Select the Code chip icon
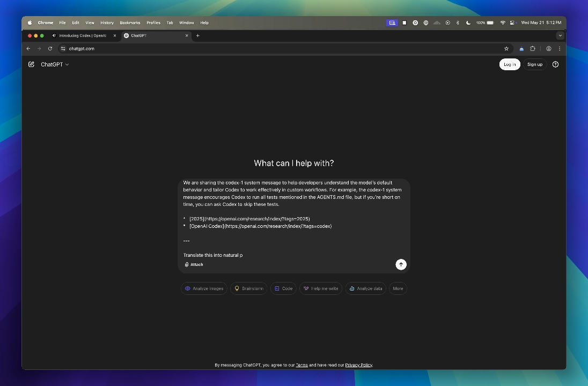 [276, 288]
